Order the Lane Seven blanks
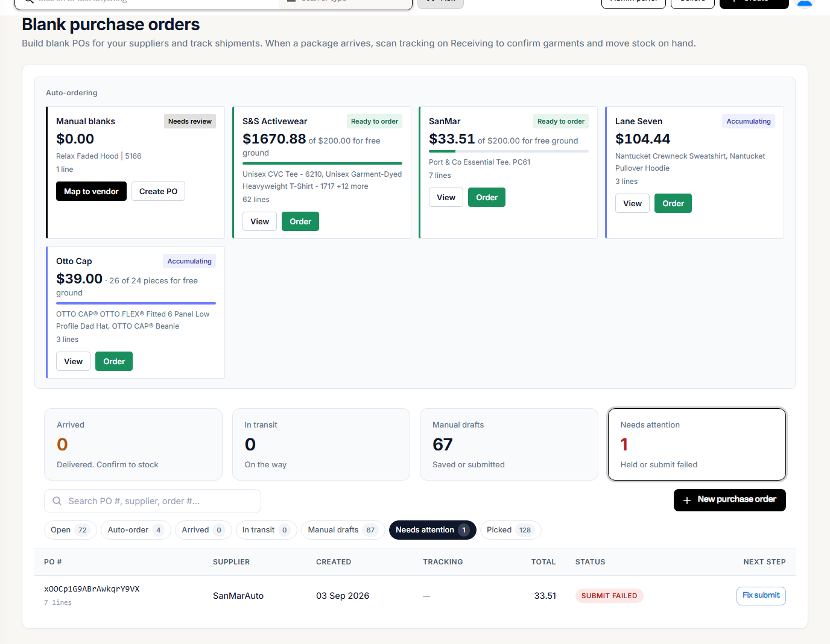The height and width of the screenshot is (644, 830). tap(673, 203)
